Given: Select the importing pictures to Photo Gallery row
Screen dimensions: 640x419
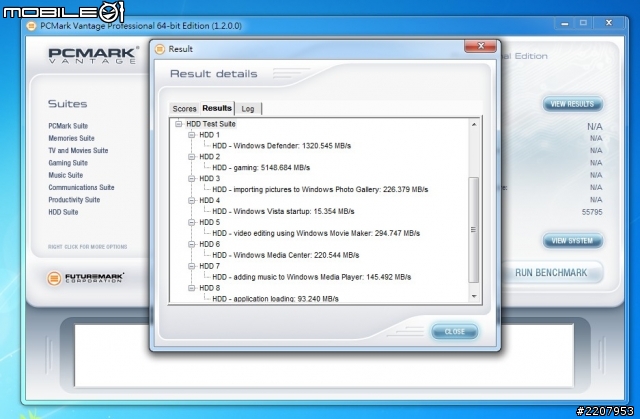Looking at the screenshot, I should 320,189.
